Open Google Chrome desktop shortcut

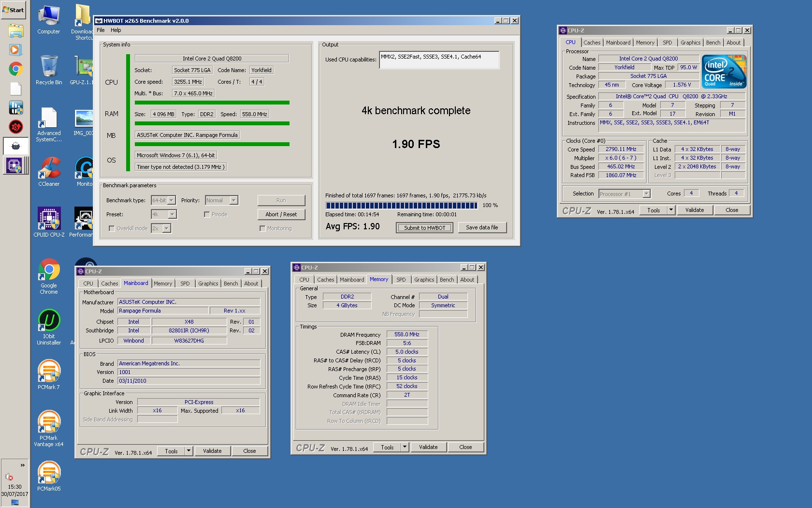[49, 276]
